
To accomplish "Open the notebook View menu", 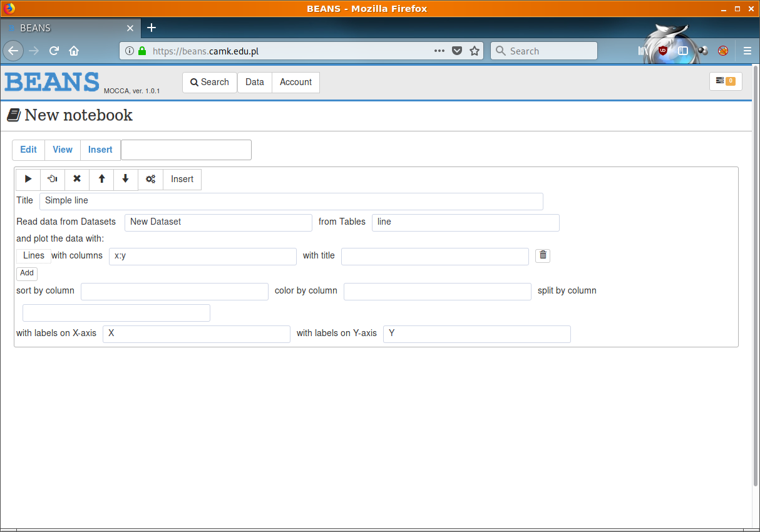I will (63, 150).
